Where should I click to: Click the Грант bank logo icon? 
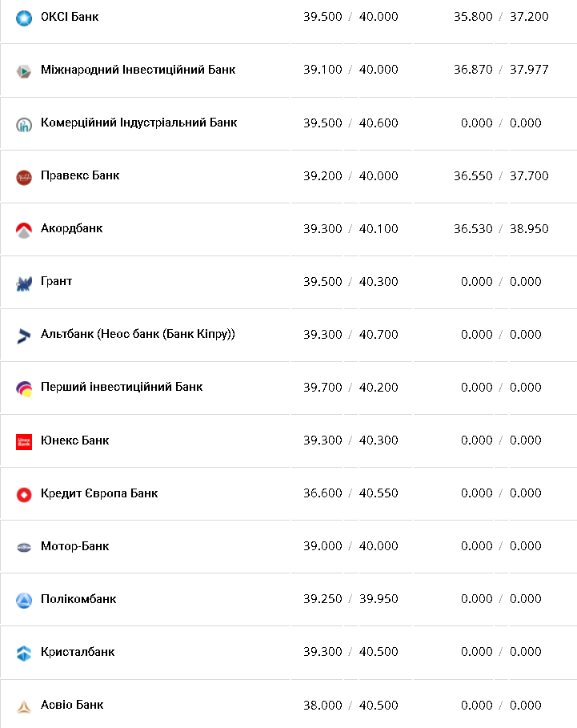(24, 282)
